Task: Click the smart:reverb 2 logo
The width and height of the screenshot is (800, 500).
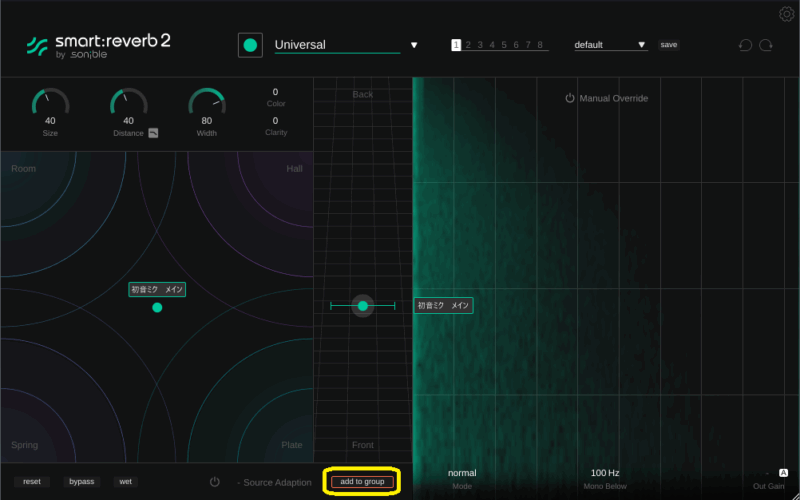Action: 98,46
